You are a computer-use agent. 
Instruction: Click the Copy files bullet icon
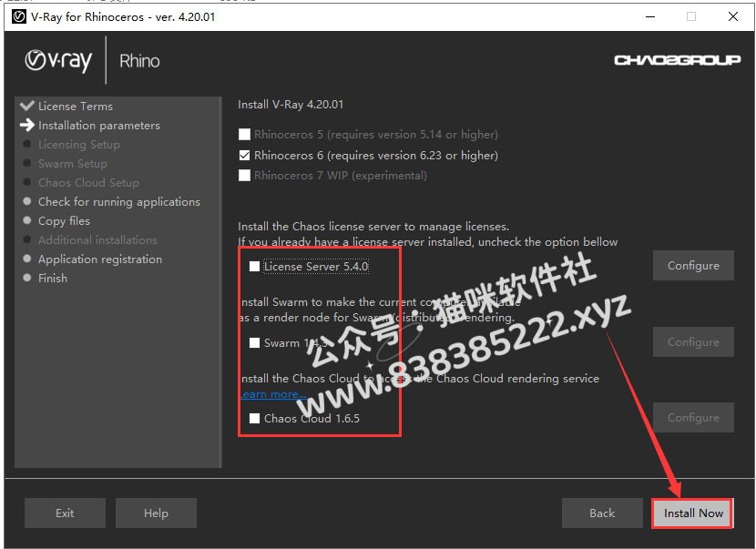tap(27, 220)
